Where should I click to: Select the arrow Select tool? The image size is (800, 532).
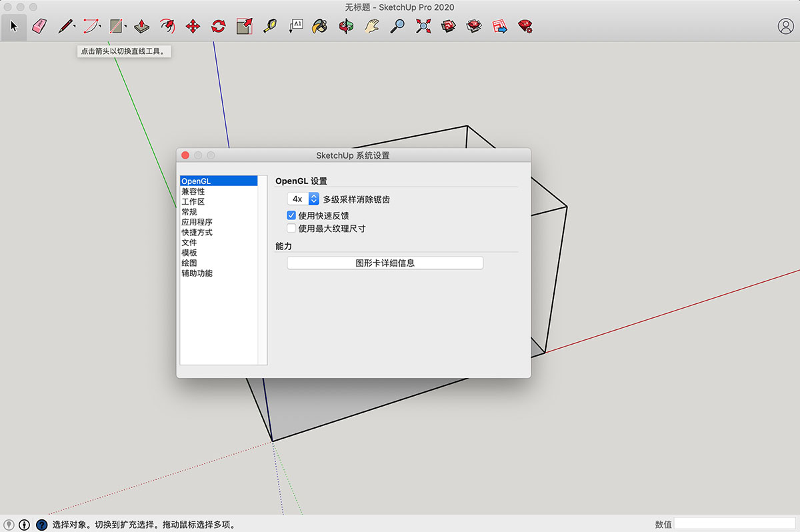tap(14, 27)
